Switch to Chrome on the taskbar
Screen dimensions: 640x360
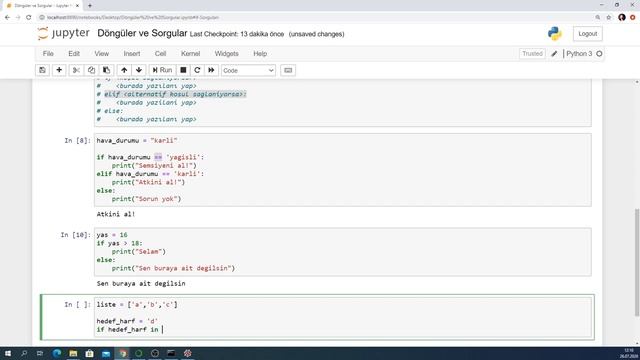122,353
